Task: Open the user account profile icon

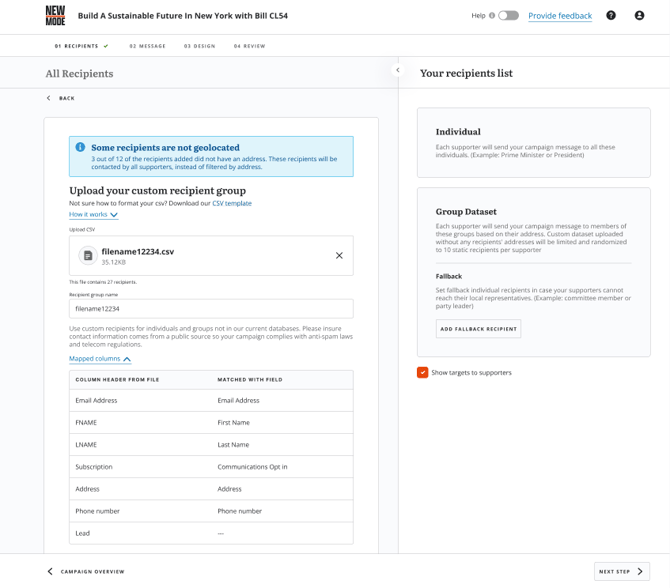Action: [x=639, y=16]
